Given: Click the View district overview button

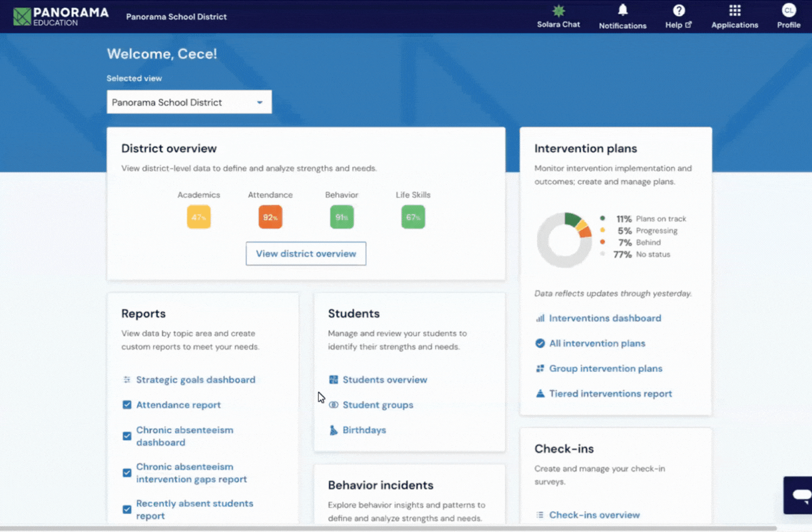Looking at the screenshot, I should [x=306, y=254].
